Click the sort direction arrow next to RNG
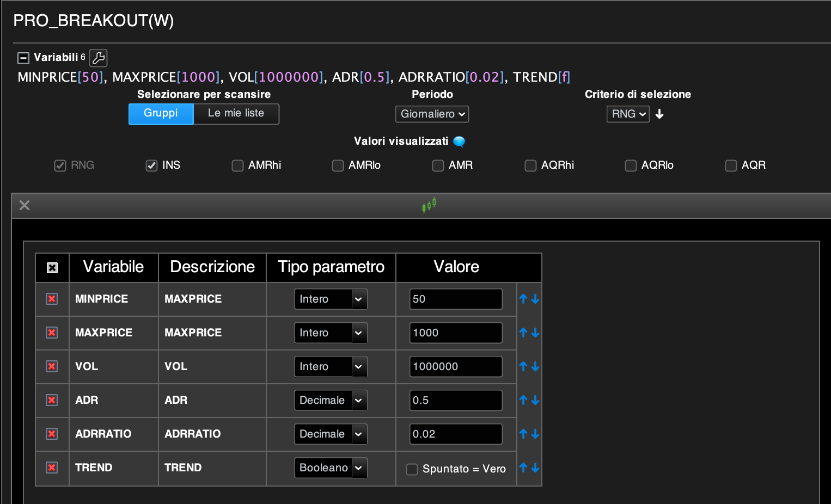Screen dimensions: 831x504 [659, 114]
